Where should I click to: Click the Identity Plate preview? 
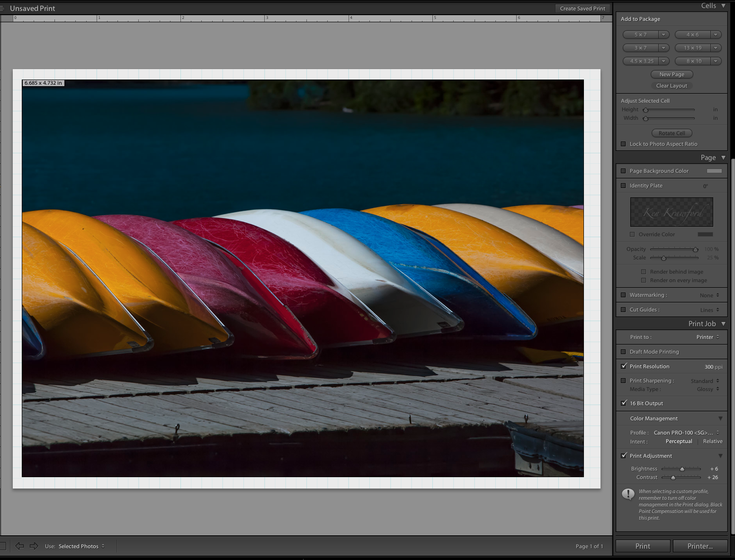(671, 212)
